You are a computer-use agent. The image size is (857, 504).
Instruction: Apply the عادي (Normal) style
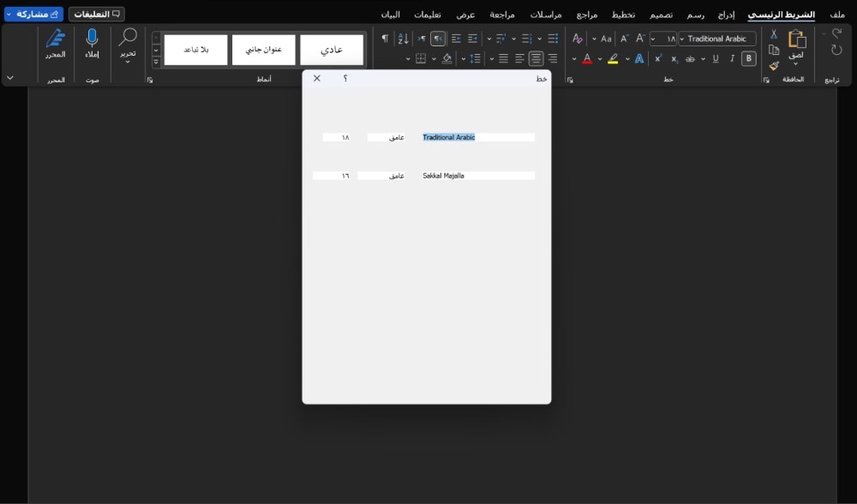332,50
